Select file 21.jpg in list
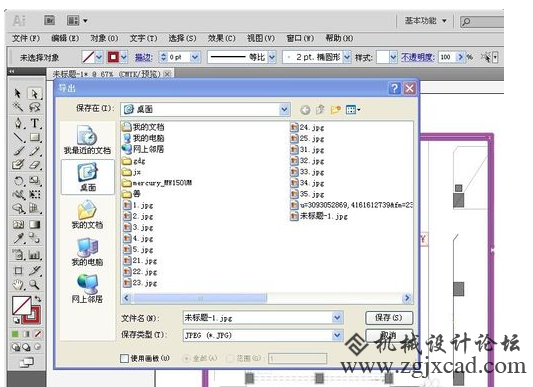The height and width of the screenshot is (387, 533). click(140, 261)
